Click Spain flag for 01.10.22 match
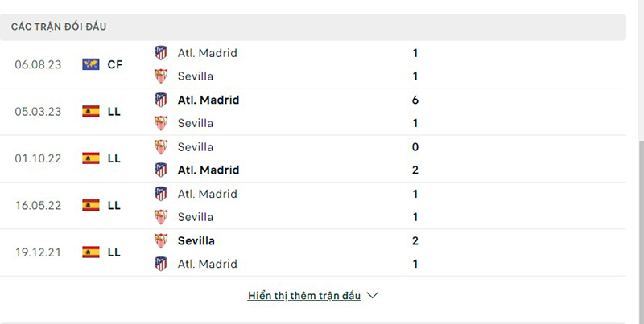The width and height of the screenshot is (644, 324). click(x=90, y=158)
